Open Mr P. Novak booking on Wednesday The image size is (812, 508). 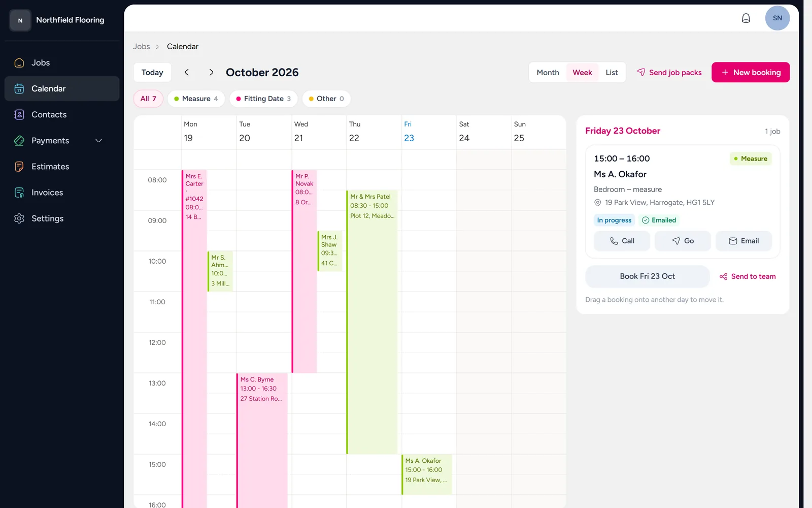(304, 271)
